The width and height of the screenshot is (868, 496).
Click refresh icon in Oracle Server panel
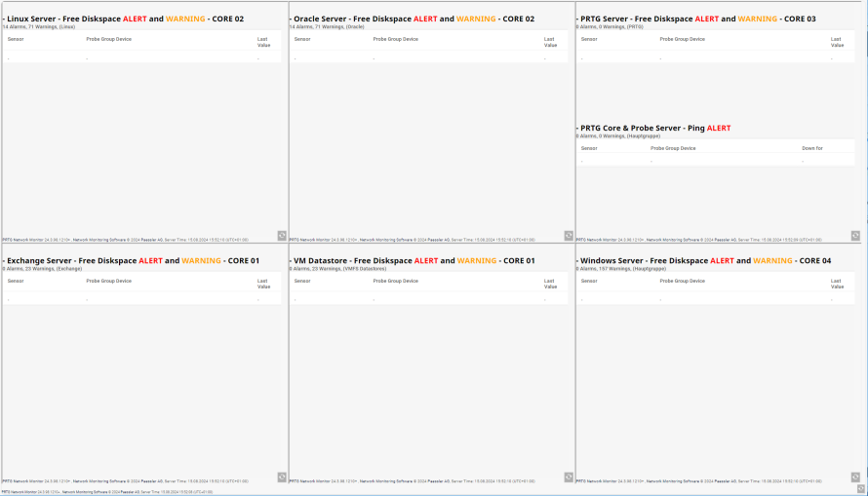(569, 235)
